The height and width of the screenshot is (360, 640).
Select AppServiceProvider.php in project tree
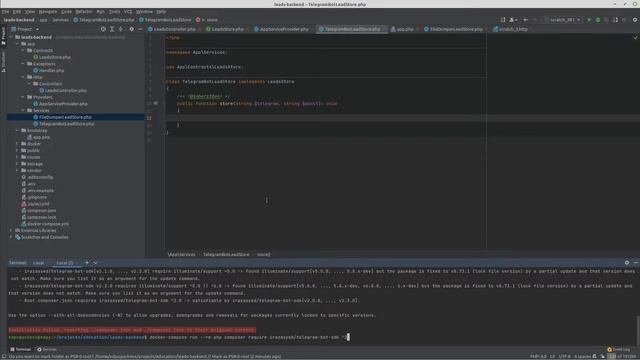pos(60,104)
